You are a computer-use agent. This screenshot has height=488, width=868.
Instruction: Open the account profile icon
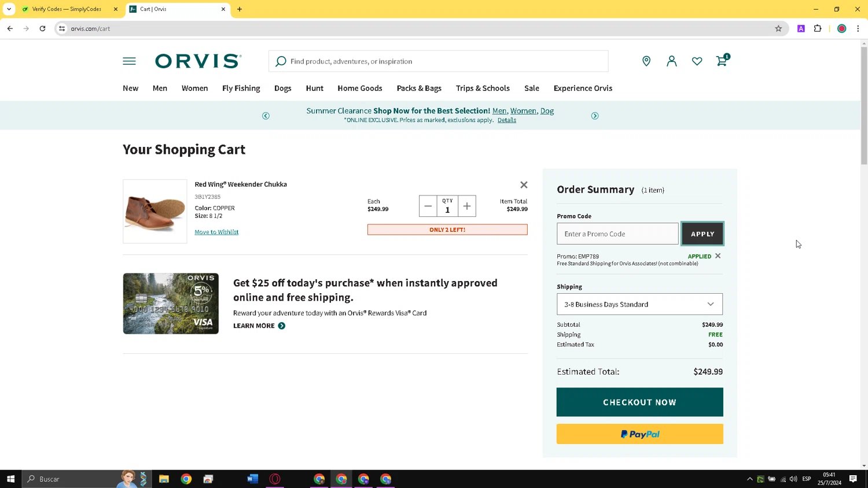coord(671,61)
